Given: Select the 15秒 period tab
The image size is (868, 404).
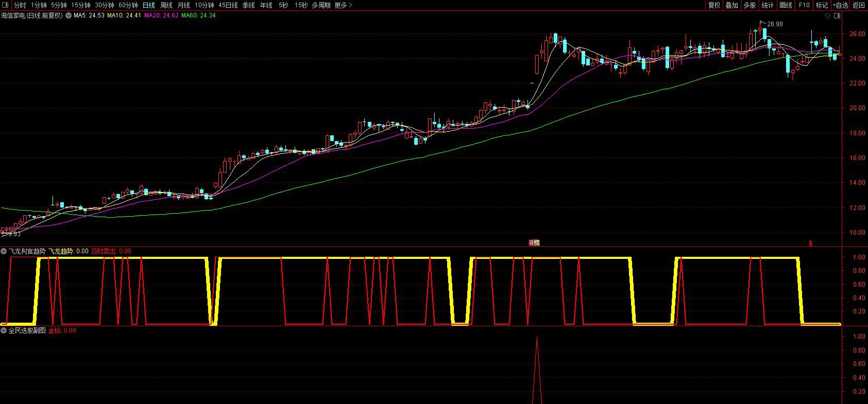Looking at the screenshot, I should pyautogui.click(x=301, y=5).
